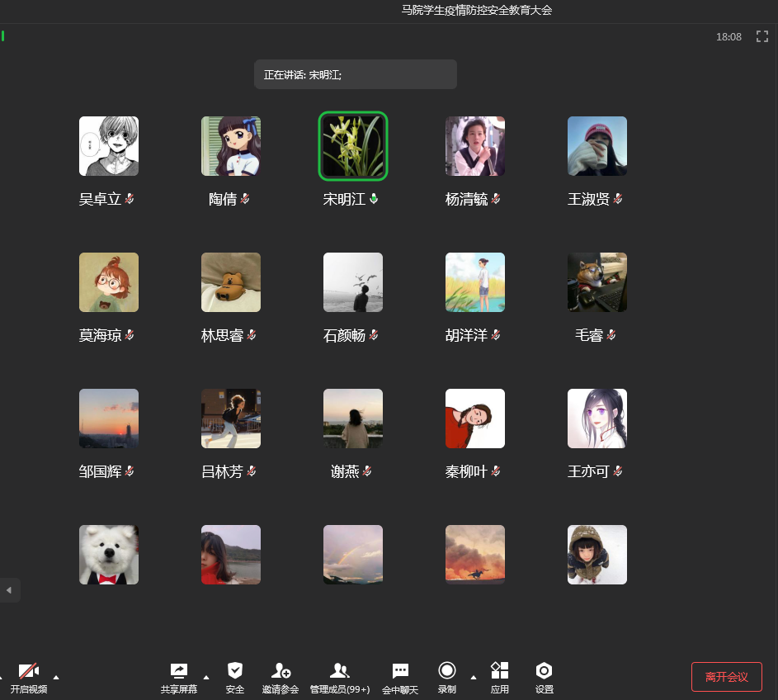Open 莫海琼's cartoon avatar tile
Image resolution: width=778 pixels, height=700 pixels.
point(109,282)
